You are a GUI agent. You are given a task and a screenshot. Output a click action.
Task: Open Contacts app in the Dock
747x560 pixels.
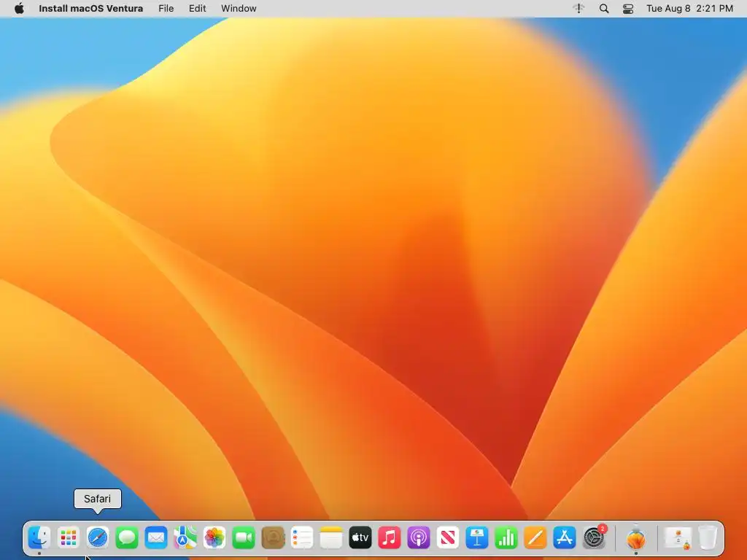(x=273, y=537)
